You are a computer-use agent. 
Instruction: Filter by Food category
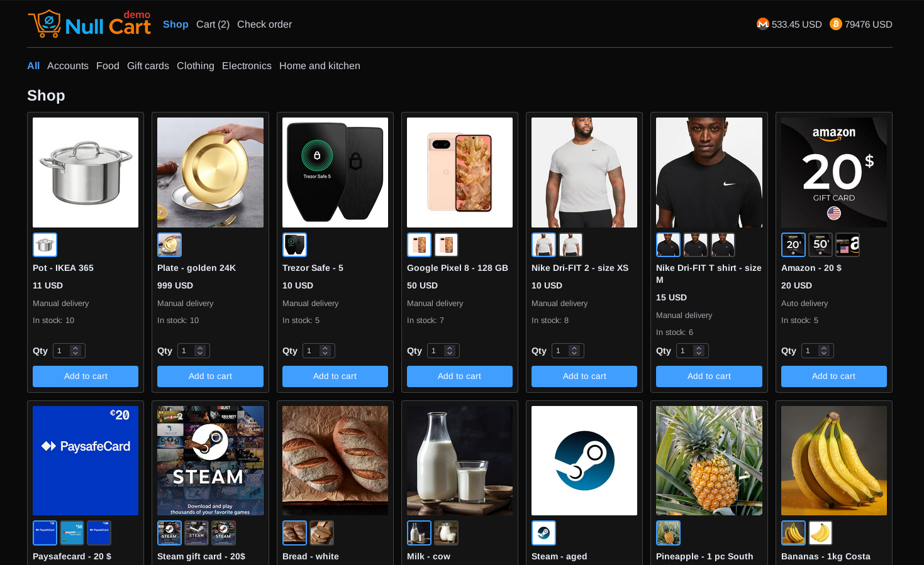[108, 65]
